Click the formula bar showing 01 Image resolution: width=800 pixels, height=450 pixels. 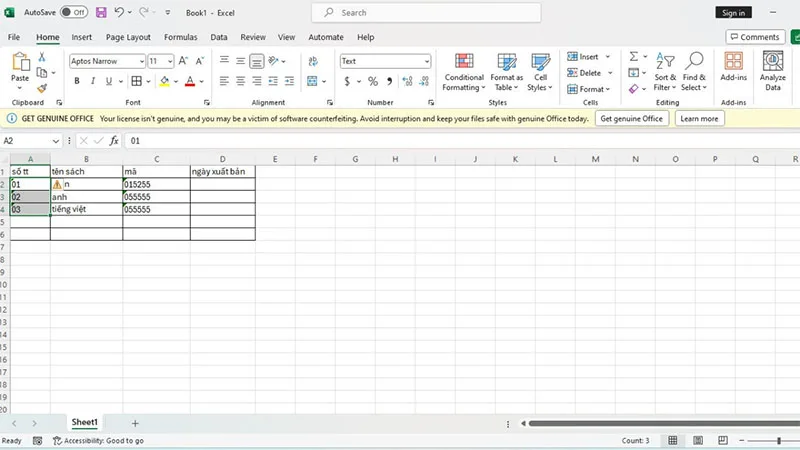click(463, 141)
